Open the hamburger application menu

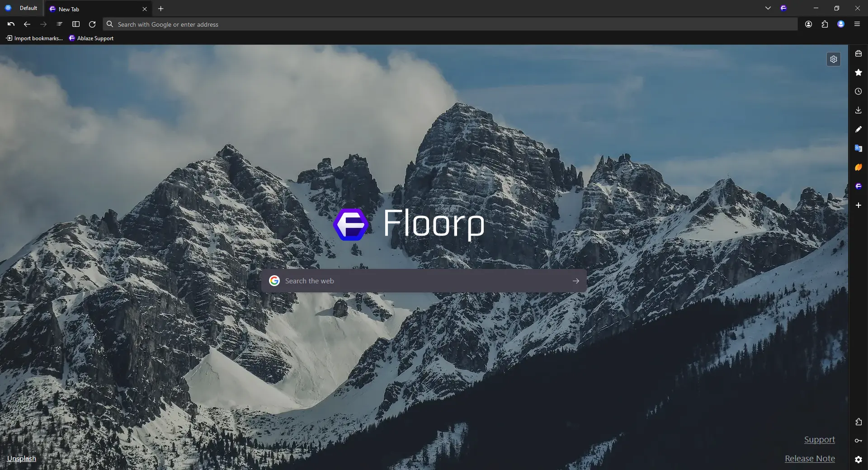[x=858, y=24]
